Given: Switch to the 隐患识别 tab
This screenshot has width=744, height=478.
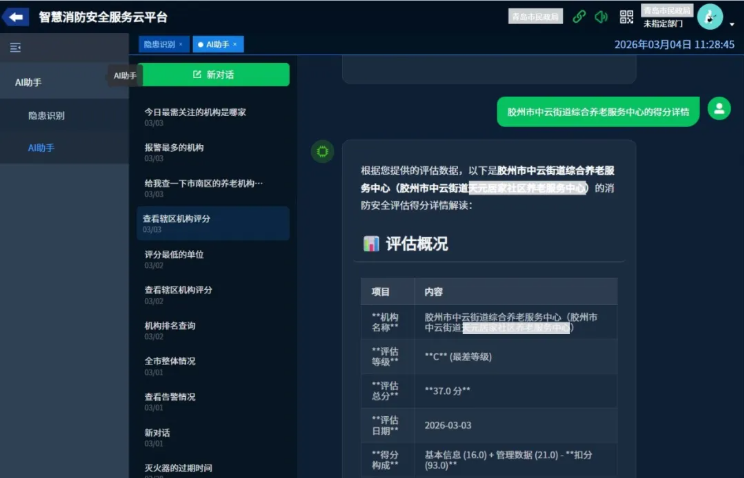Looking at the screenshot, I should [x=159, y=45].
